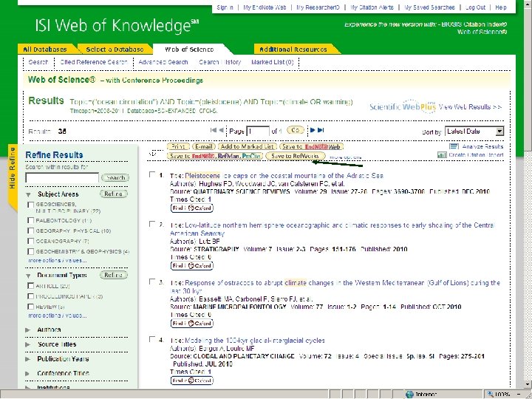Click Find it @ Oxford for STRATIGRAPHY result
The height and width of the screenshot is (399, 532).
pyautogui.click(x=191, y=266)
